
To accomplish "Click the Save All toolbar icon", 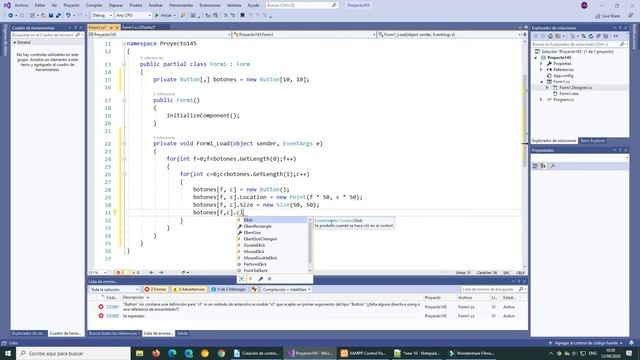I will click(x=58, y=16).
